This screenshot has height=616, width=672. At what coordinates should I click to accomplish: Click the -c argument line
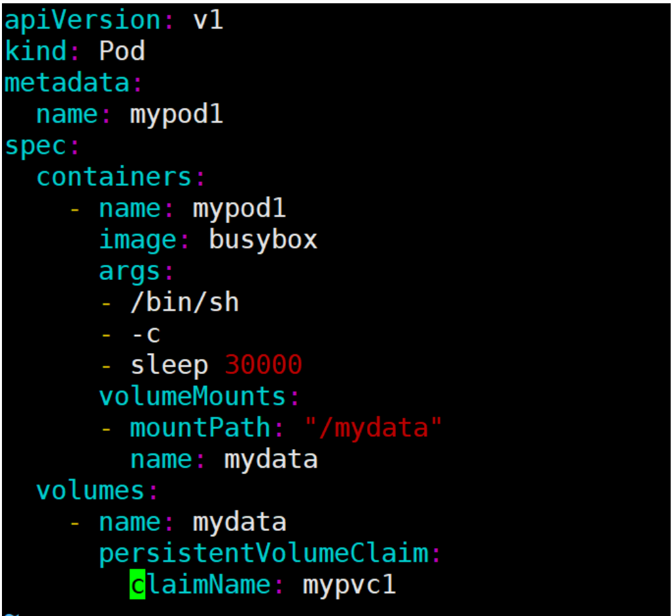click(x=145, y=334)
